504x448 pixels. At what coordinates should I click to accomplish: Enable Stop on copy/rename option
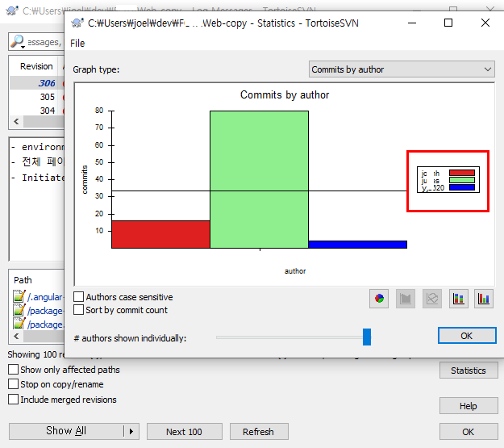(x=14, y=384)
